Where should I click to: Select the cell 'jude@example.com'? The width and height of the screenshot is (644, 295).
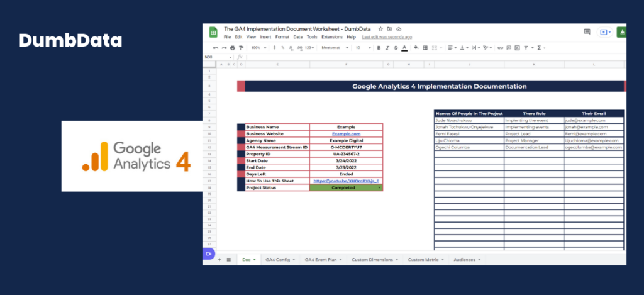[594, 120]
